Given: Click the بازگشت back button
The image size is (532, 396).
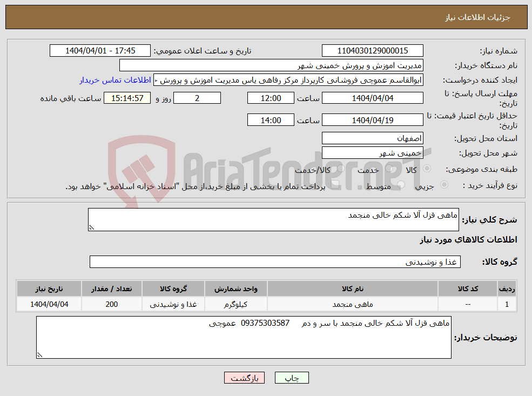Looking at the screenshot, I should click(244, 378).
